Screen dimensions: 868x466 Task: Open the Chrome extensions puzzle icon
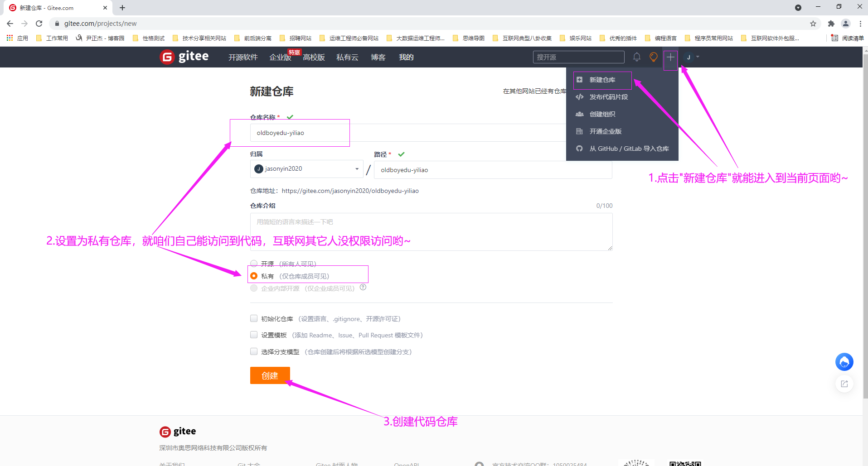point(831,24)
